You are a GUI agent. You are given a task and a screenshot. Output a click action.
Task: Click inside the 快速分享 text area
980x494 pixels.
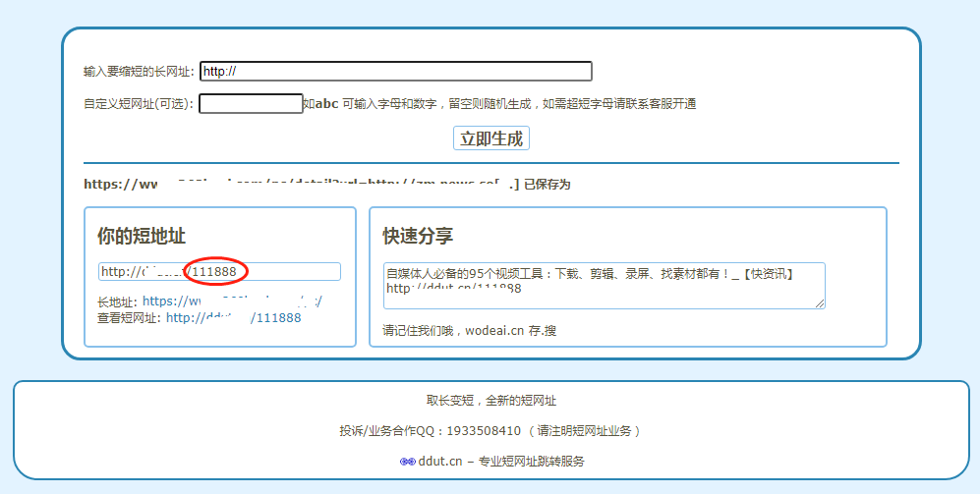[x=604, y=286]
